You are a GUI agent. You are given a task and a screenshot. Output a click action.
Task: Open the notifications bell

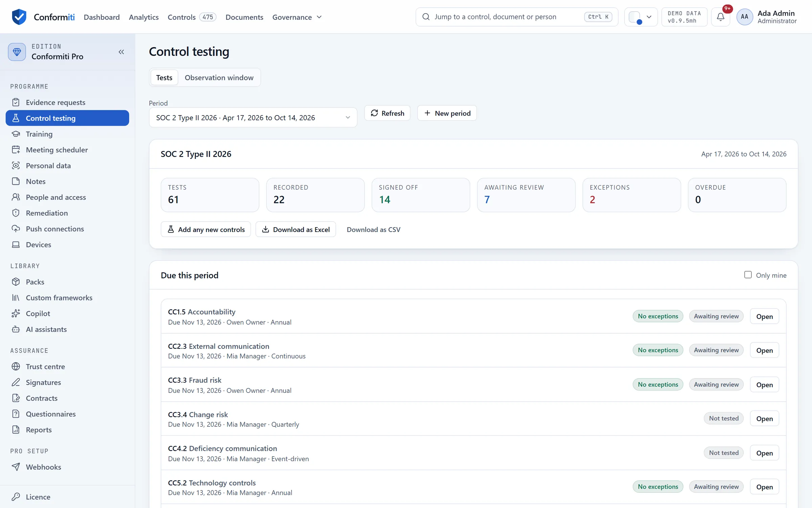tap(721, 17)
